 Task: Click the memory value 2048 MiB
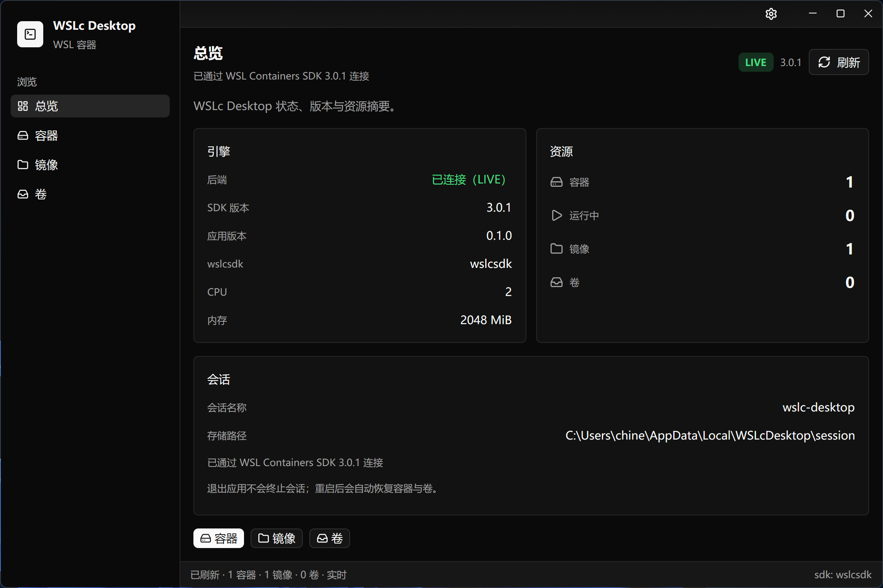(486, 320)
